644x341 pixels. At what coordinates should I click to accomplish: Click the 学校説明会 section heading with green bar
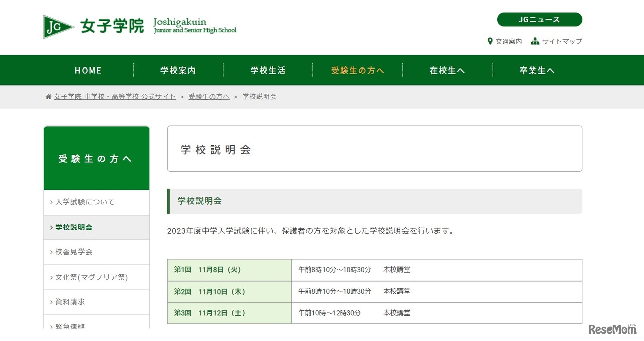(x=374, y=201)
